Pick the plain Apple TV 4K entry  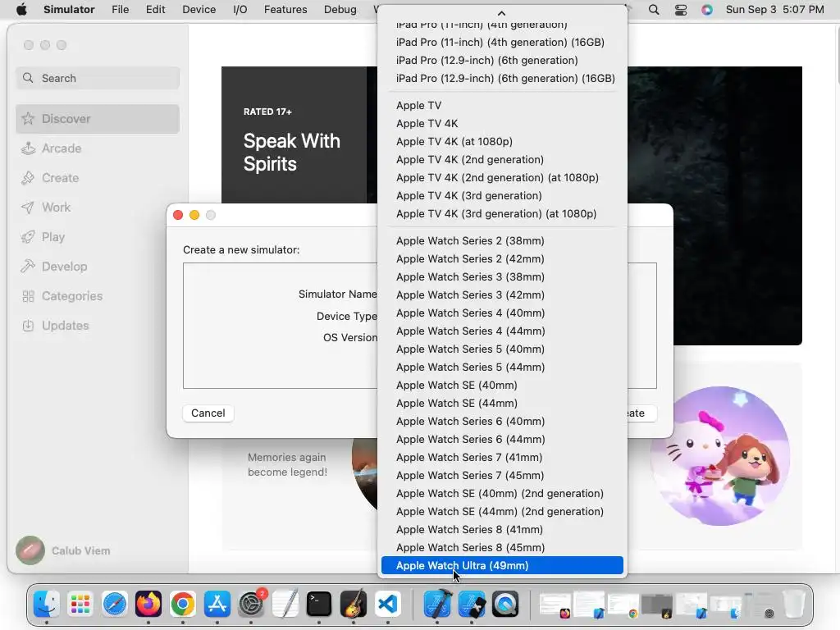[x=502, y=123]
